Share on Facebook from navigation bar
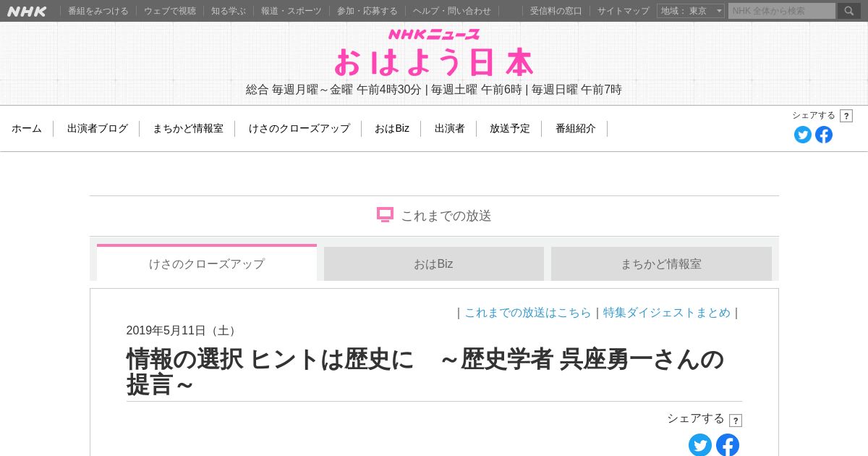The height and width of the screenshot is (456, 868). tap(824, 135)
